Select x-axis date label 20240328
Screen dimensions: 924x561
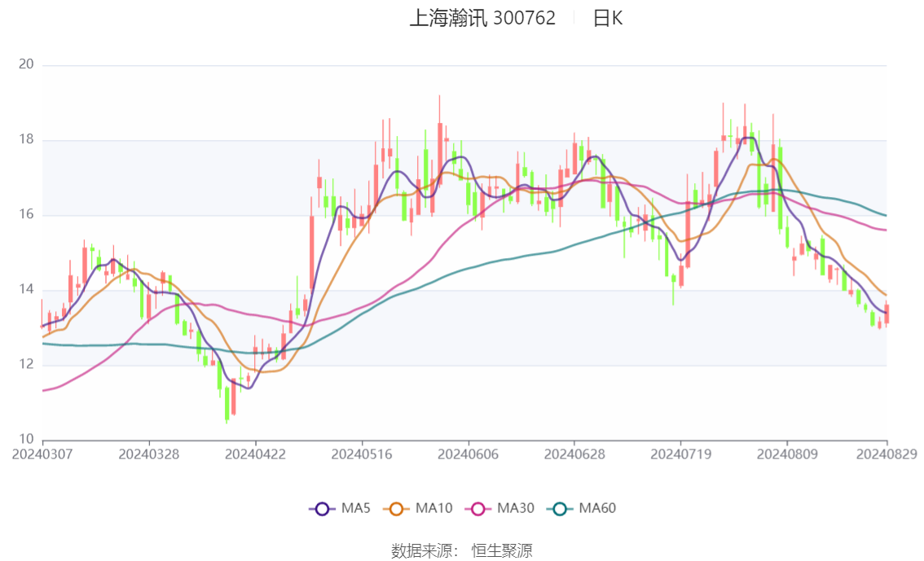(149, 454)
